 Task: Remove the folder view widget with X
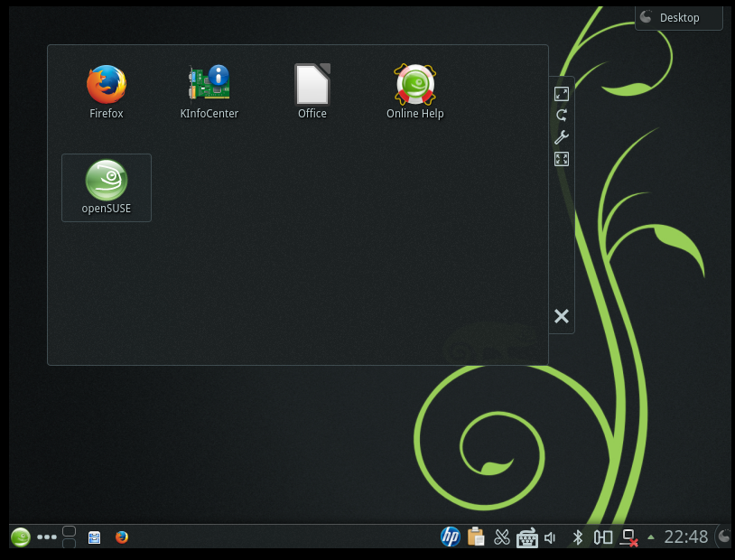pos(561,316)
